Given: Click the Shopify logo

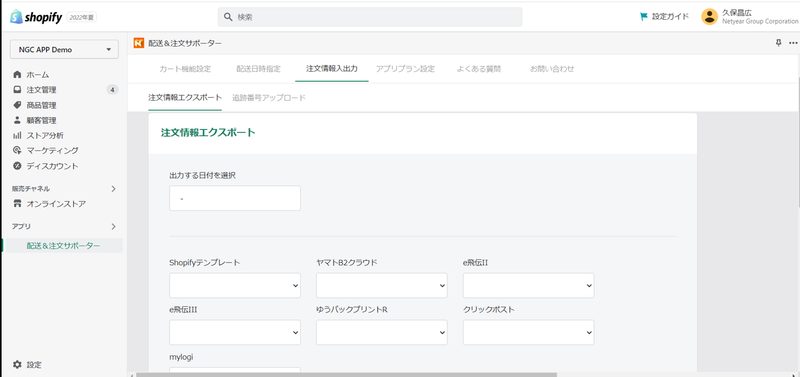Looking at the screenshot, I should 36,17.
